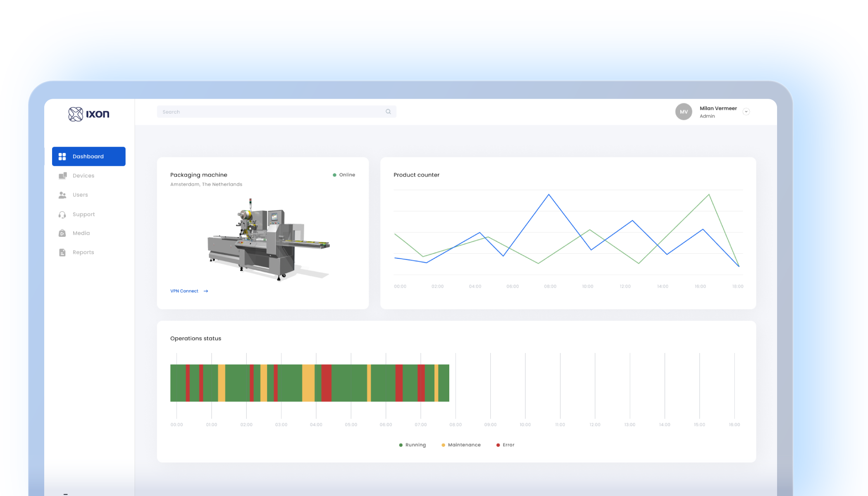
Task: Click the search magnifier icon
Action: click(x=388, y=112)
